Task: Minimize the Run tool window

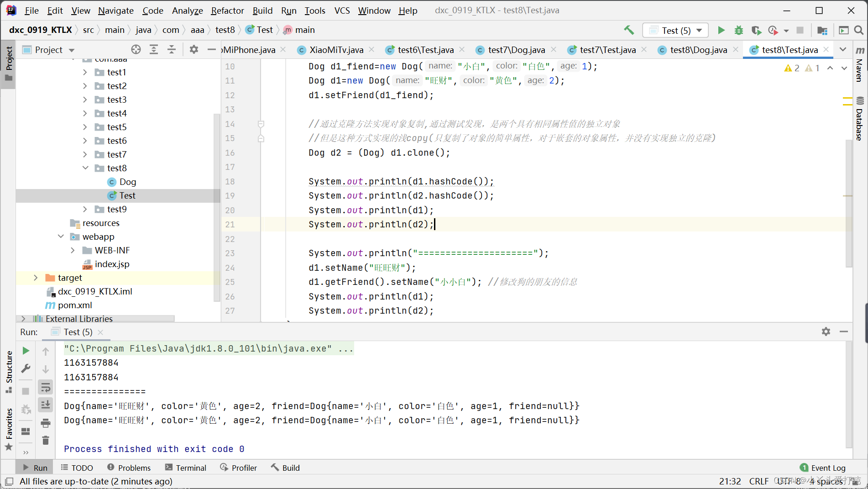Action: (x=844, y=331)
